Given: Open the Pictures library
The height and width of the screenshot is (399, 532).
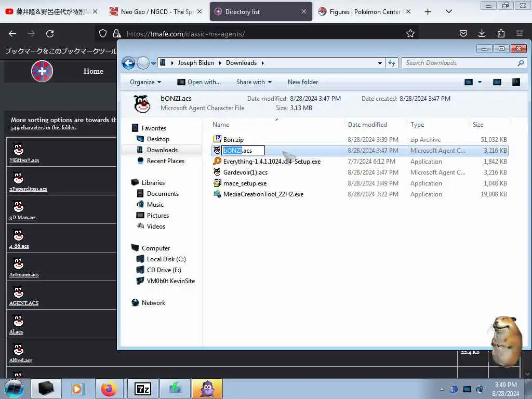Looking at the screenshot, I should click(158, 215).
